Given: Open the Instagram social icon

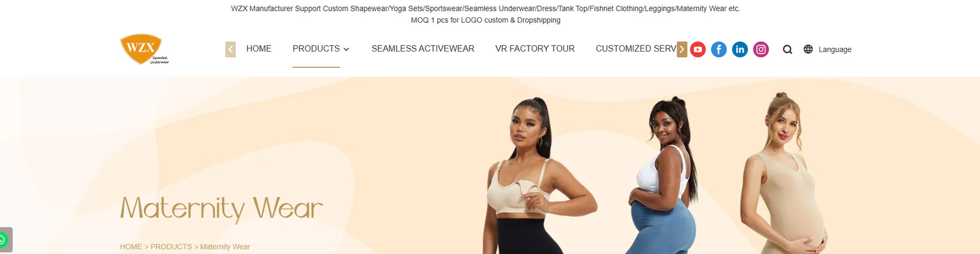Looking at the screenshot, I should pos(761,49).
